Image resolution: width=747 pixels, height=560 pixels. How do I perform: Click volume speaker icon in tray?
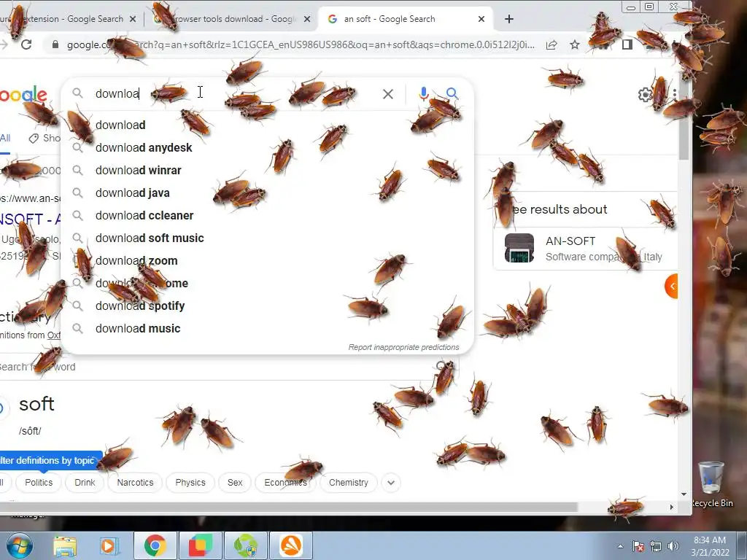coord(673,546)
